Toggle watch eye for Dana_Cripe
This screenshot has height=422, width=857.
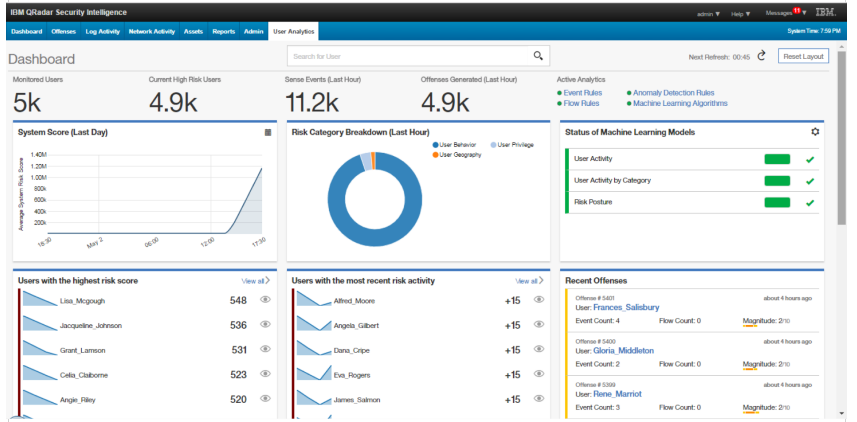pos(539,349)
